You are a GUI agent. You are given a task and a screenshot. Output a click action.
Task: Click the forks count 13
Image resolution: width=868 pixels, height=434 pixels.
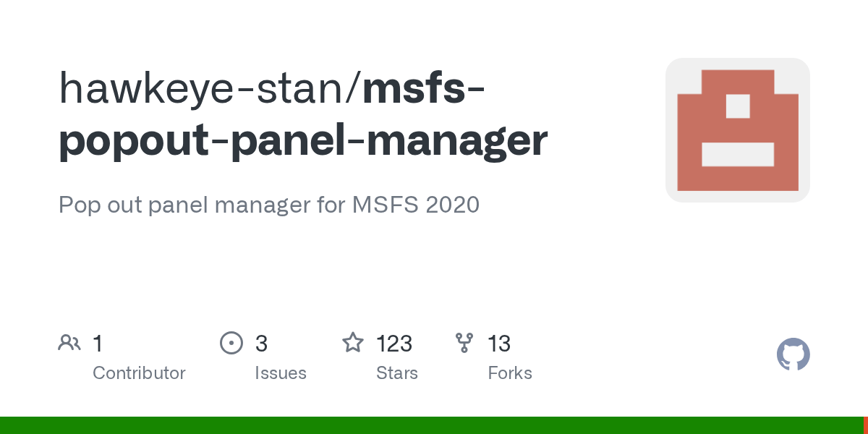tap(499, 343)
